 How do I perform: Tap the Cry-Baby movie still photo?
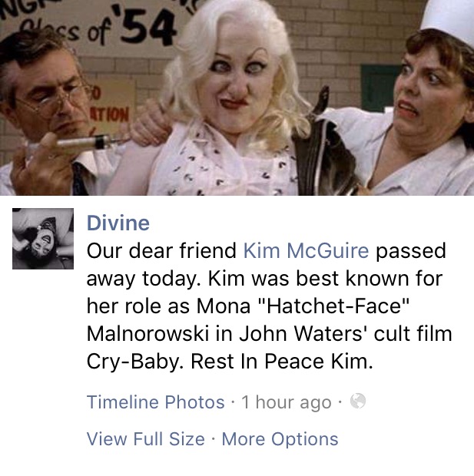tap(237, 98)
